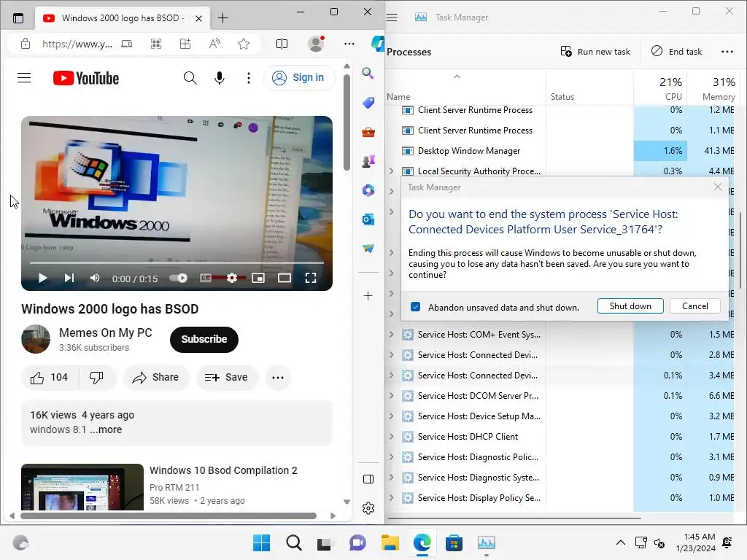Toggle autoplay switch in video player
The image size is (747, 560).
(x=179, y=278)
